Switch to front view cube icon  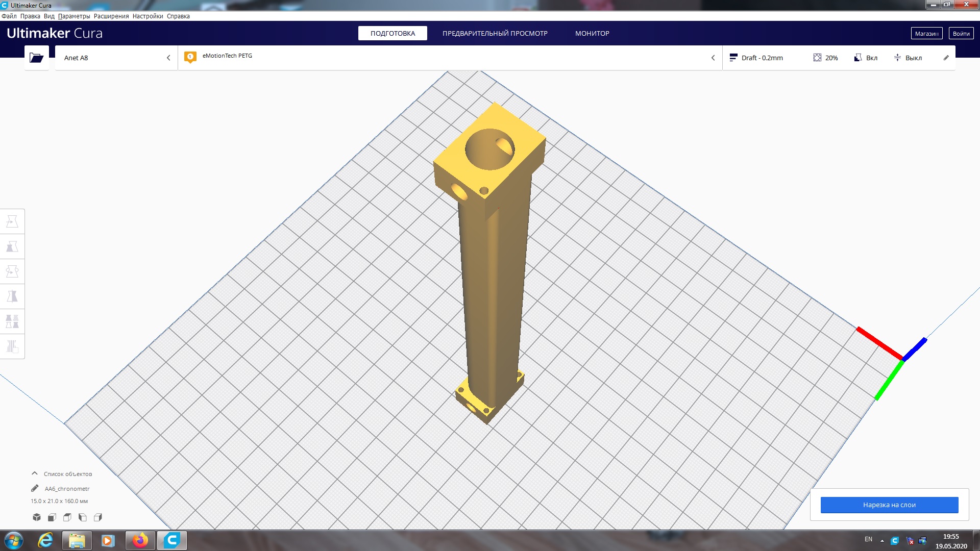[52, 517]
